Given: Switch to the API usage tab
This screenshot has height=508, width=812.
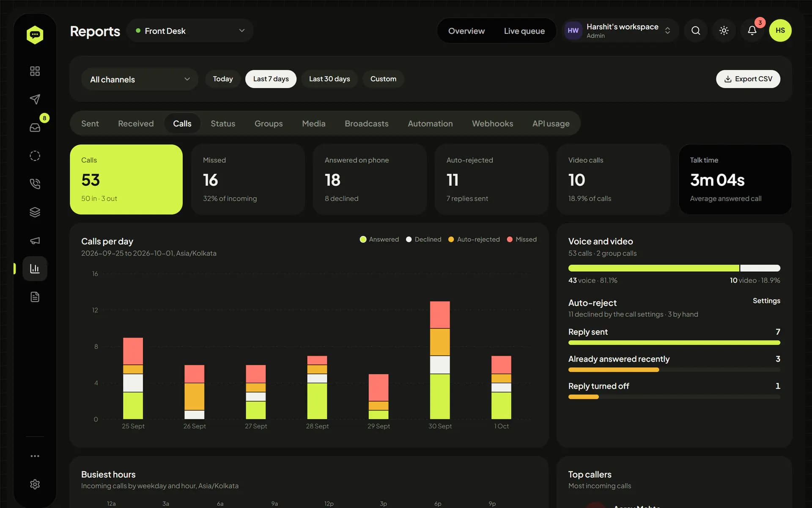Looking at the screenshot, I should click(551, 124).
